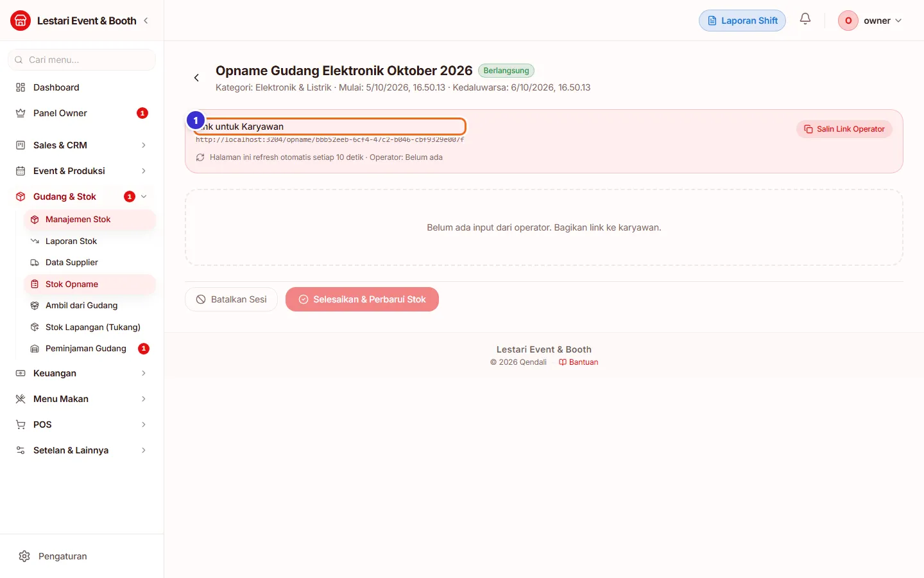Viewport: 924px width, 578px height.
Task: Click the Event & Produksi calendar icon
Action: (21, 171)
